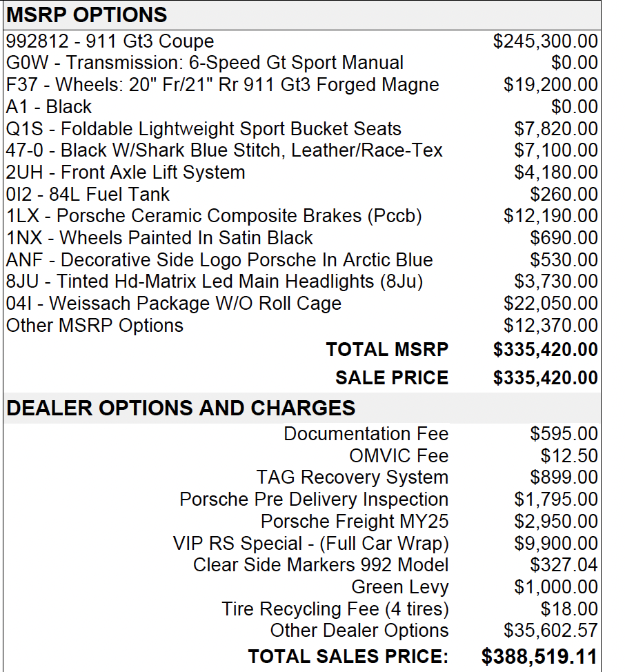
Task: Select VIP RS Special Full Car Wrap
Action: click(310, 544)
